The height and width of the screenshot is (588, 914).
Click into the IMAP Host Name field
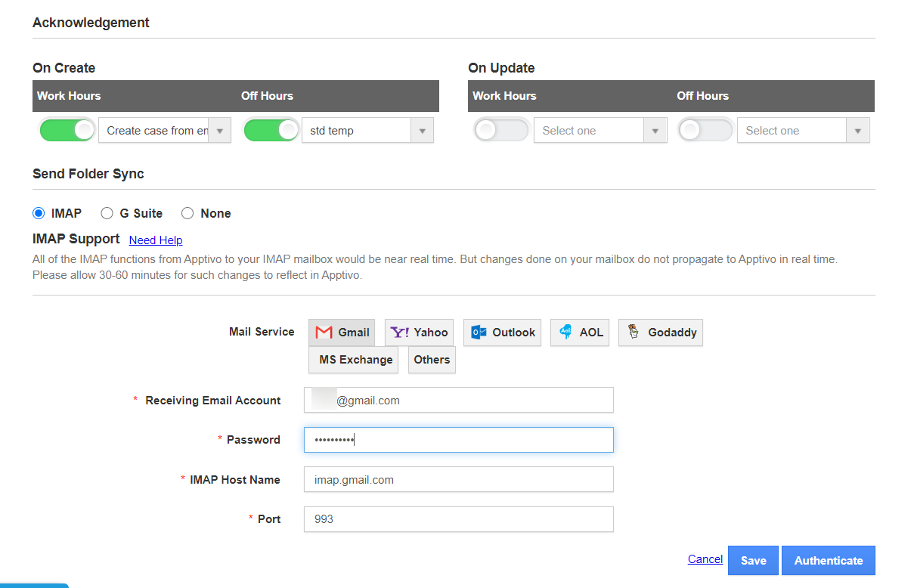click(x=458, y=480)
